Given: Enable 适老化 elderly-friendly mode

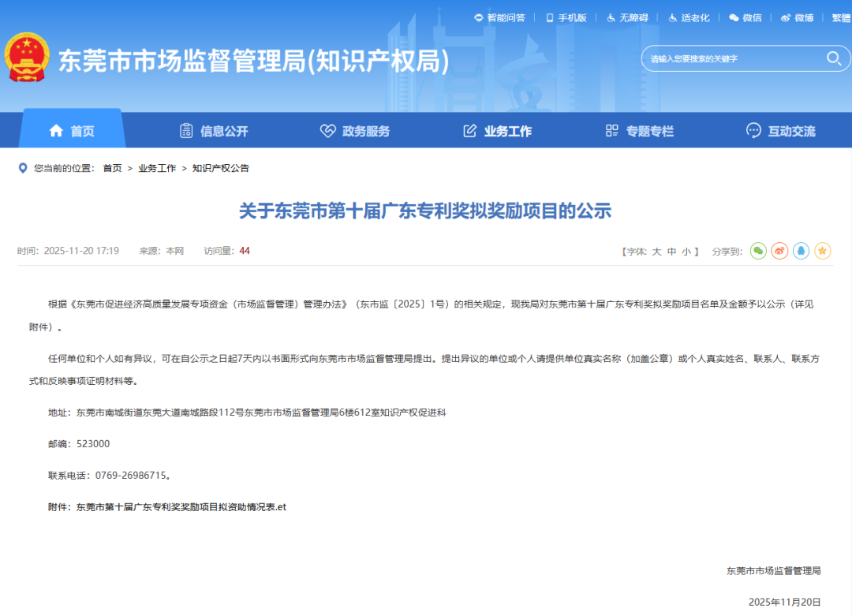Looking at the screenshot, I should click(689, 17).
